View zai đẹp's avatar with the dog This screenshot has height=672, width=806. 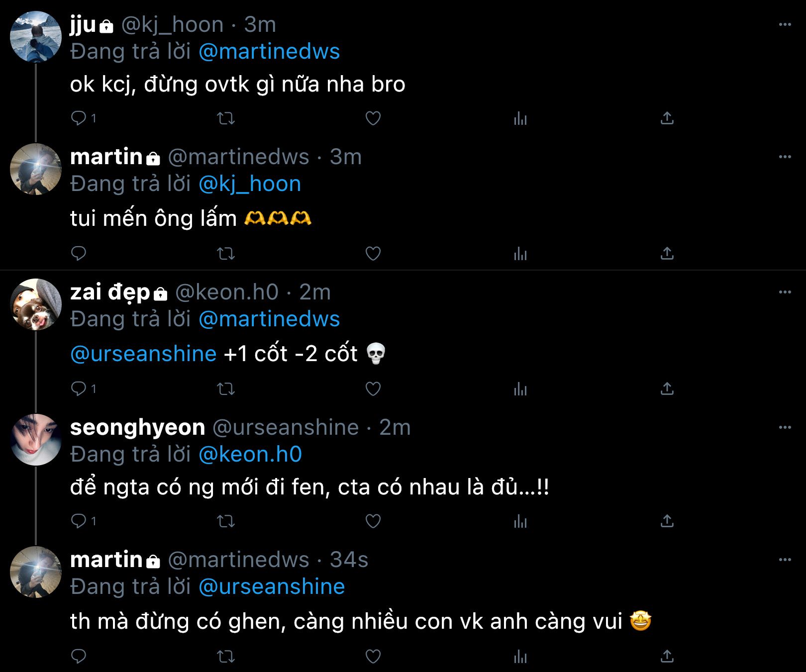[36, 304]
